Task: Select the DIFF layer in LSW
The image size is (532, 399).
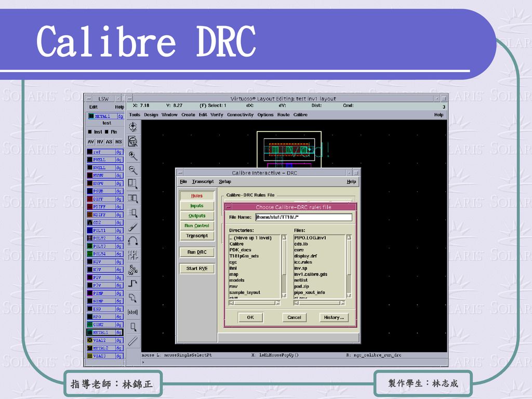Action: (x=105, y=199)
